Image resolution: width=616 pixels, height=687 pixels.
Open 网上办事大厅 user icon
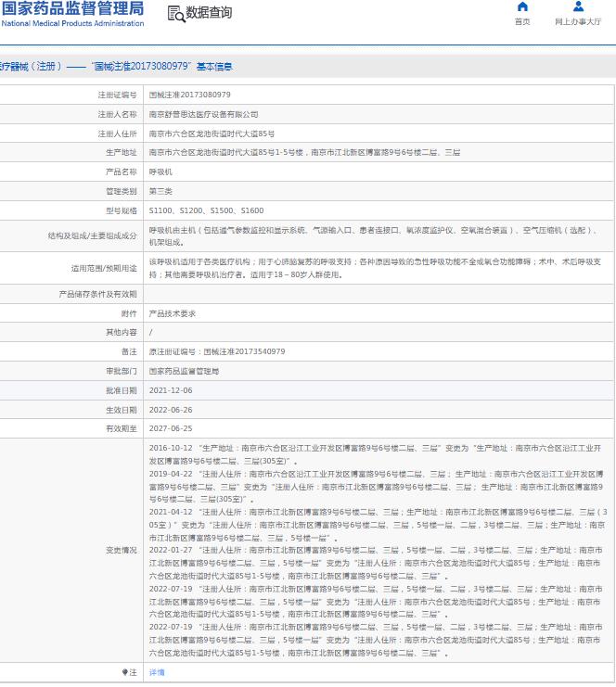(x=578, y=6)
